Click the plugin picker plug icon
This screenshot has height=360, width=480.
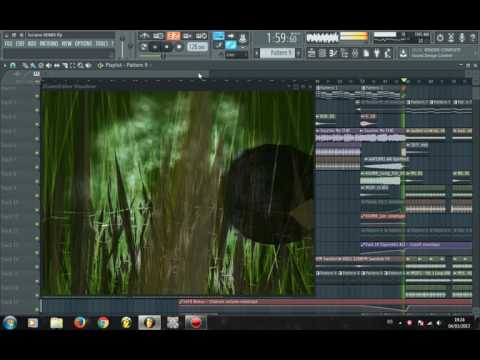click(x=377, y=53)
